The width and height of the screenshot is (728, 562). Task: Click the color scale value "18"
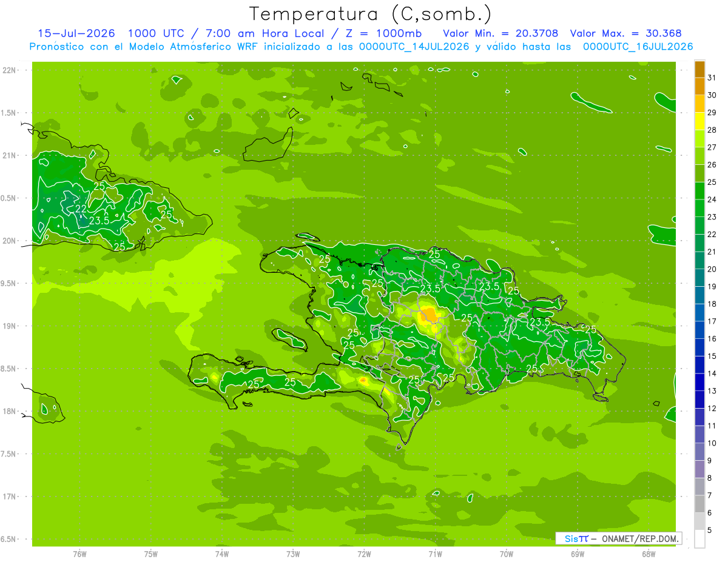[712, 304]
